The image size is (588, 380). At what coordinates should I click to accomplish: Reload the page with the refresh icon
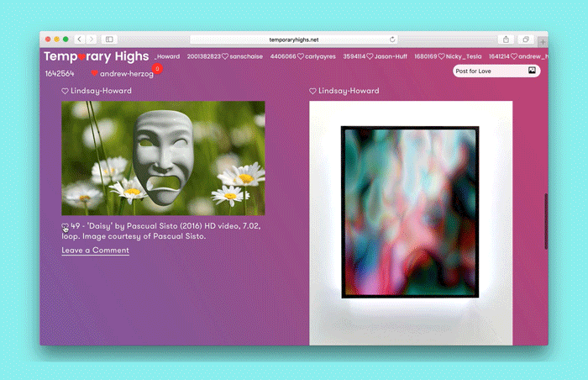(392, 39)
